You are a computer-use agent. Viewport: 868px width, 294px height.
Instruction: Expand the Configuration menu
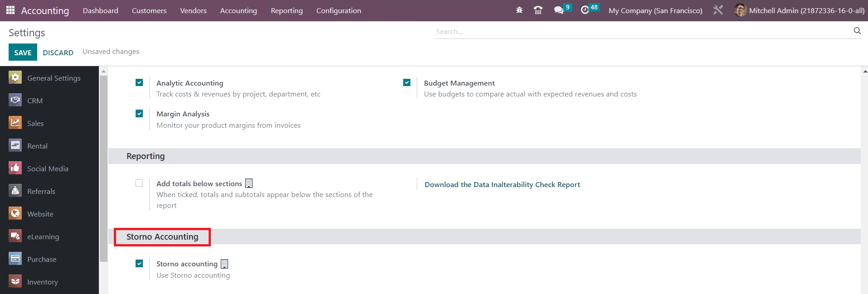(x=338, y=10)
